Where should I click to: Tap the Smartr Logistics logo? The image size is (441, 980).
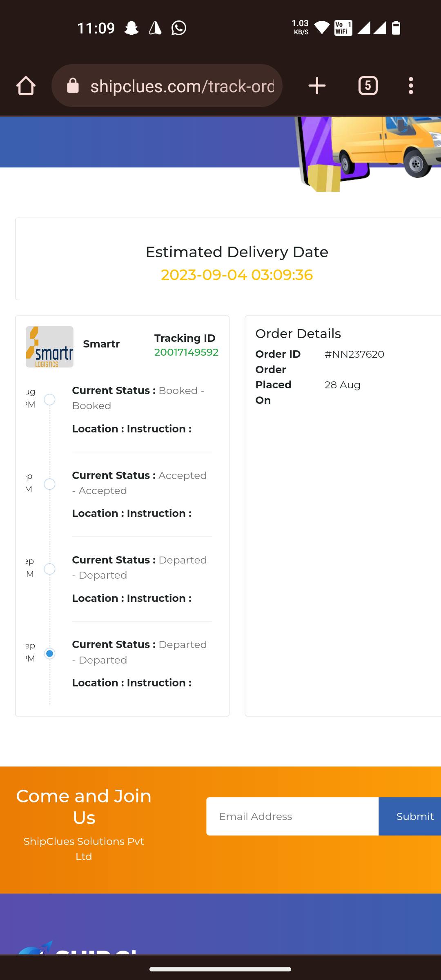[49, 347]
